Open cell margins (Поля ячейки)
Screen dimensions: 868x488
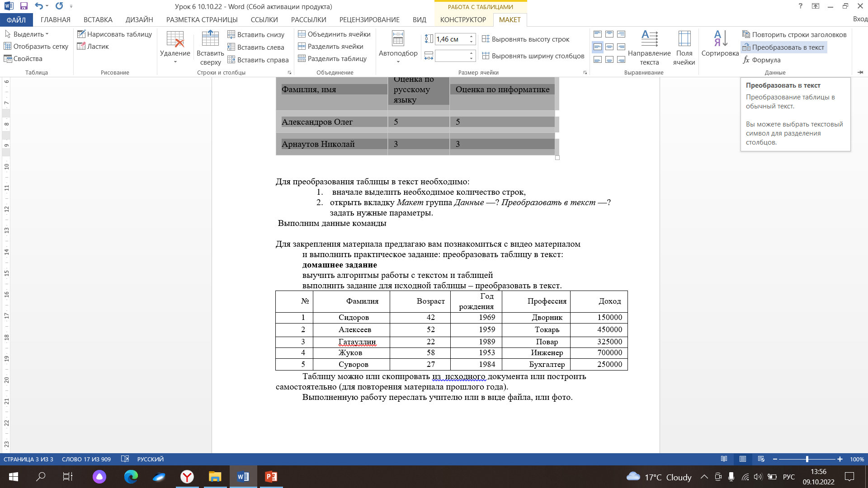684,48
